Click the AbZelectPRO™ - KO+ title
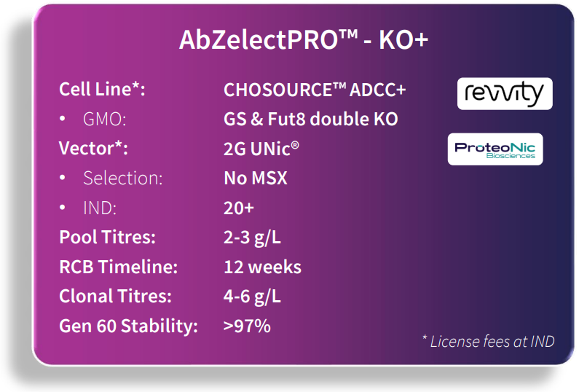This screenshot has width=579, height=392. coord(304,40)
